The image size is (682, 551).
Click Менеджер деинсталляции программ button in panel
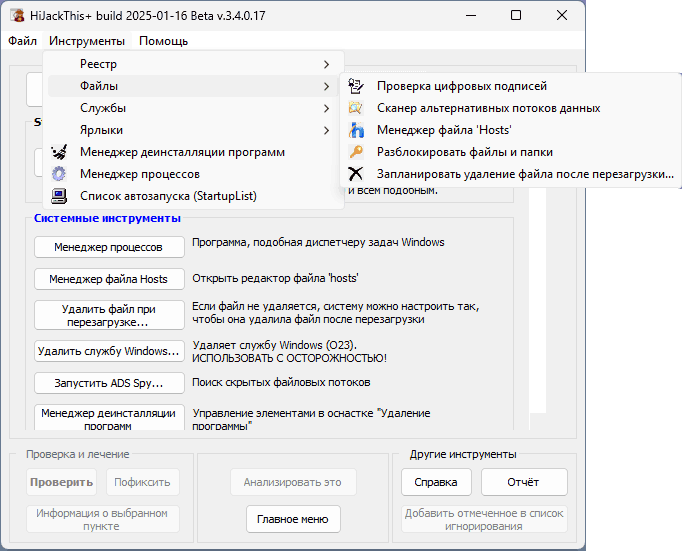[109, 418]
